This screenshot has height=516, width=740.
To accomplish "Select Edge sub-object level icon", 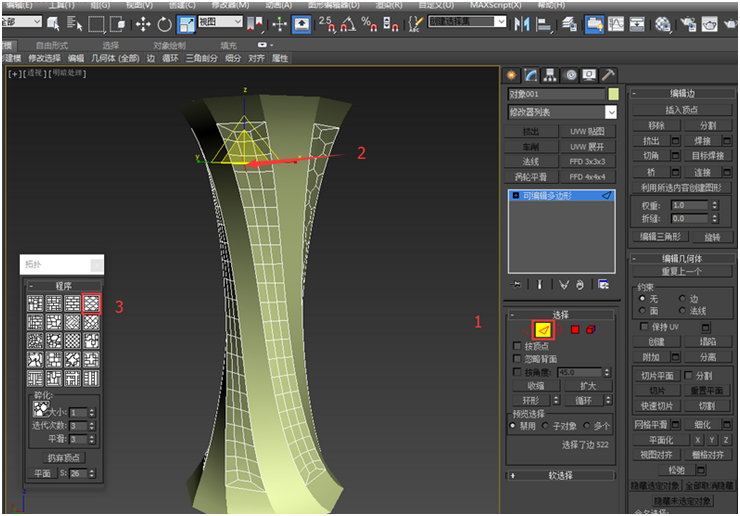I will tap(544, 329).
